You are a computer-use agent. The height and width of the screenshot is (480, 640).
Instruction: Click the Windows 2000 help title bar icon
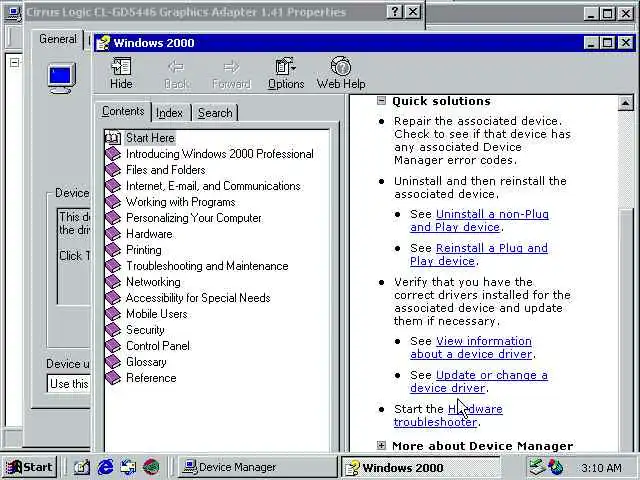coord(103,43)
